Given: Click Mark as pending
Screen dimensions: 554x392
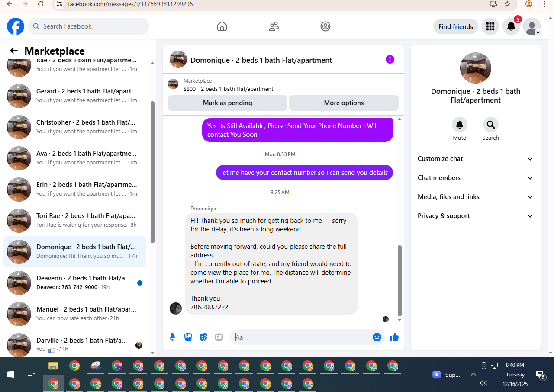Looking at the screenshot, I should click(x=228, y=103).
